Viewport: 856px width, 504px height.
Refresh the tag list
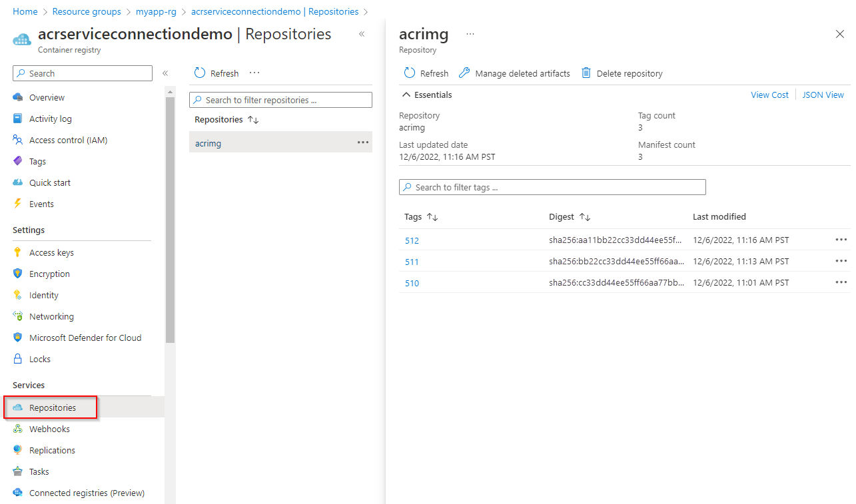click(x=426, y=73)
